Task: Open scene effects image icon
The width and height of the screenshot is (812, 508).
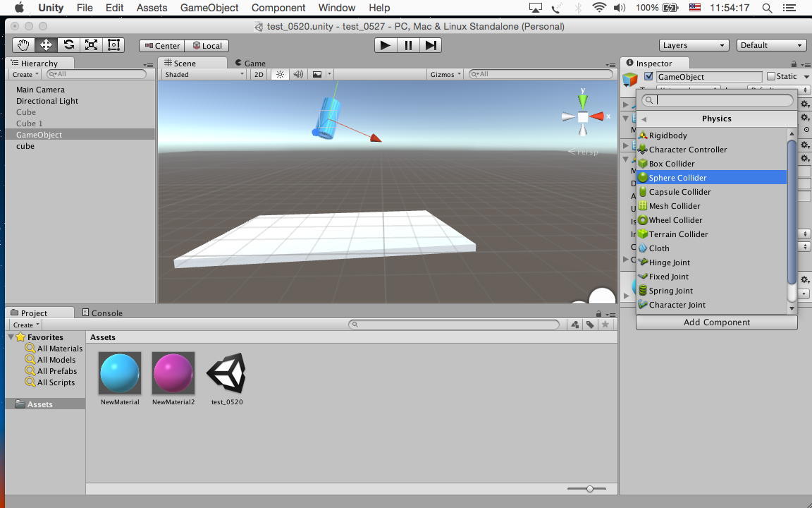Action: pos(317,74)
